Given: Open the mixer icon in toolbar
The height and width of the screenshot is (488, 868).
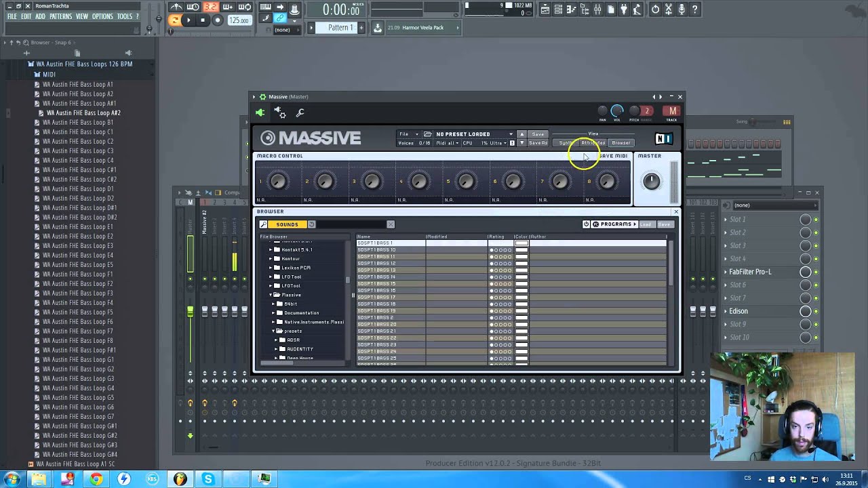Looking at the screenshot, I should [x=597, y=9].
